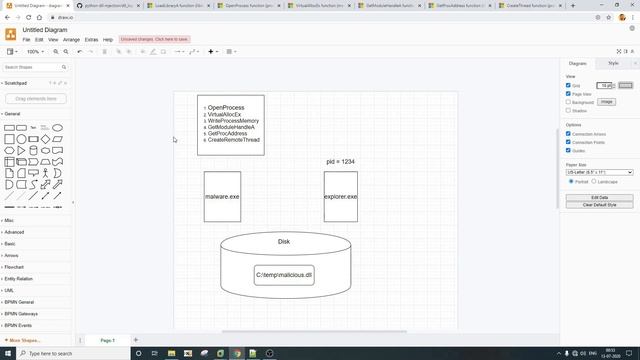Select Landscape orientation radio button
This screenshot has height=360, width=640.
594,181
